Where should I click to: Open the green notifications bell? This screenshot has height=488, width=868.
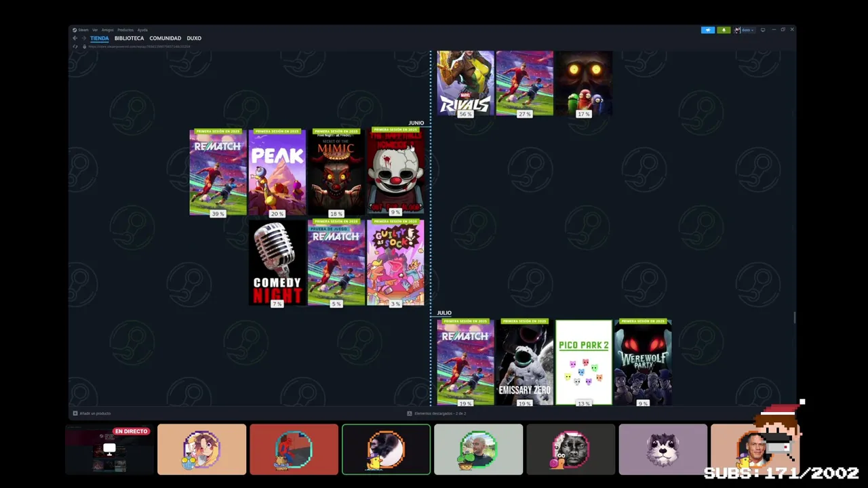[724, 30]
